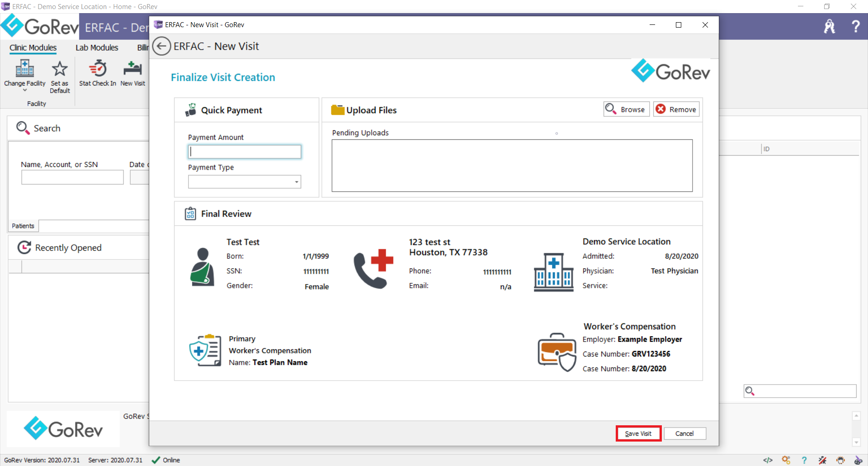
Task: Click Set as Default star icon
Action: pos(60,69)
